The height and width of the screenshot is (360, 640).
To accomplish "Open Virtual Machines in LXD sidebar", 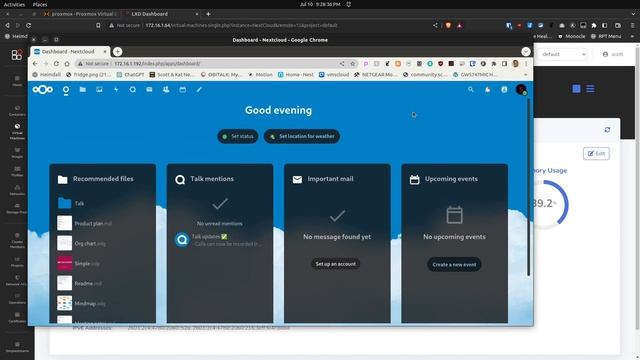I will click(17, 132).
